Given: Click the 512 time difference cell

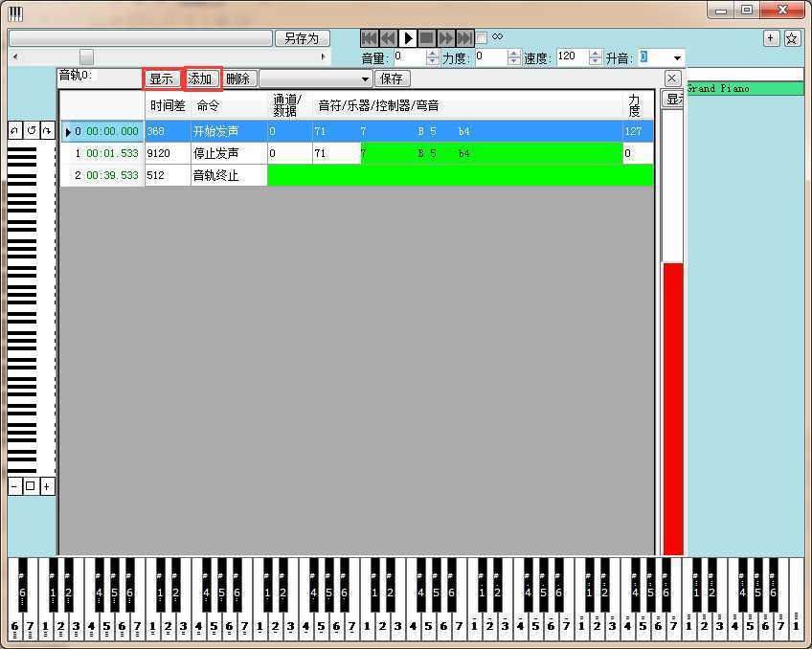Looking at the screenshot, I should [168, 175].
